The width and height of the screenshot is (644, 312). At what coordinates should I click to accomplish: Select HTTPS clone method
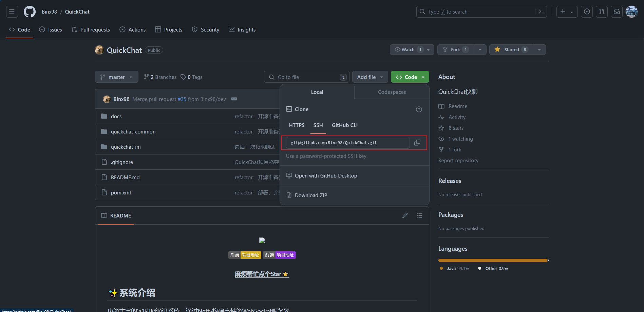[x=297, y=125]
